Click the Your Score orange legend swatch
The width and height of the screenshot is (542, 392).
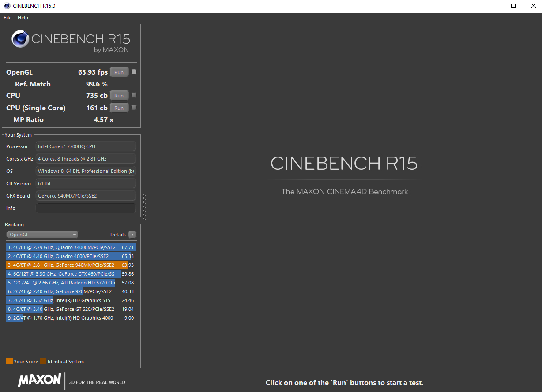(x=9, y=362)
